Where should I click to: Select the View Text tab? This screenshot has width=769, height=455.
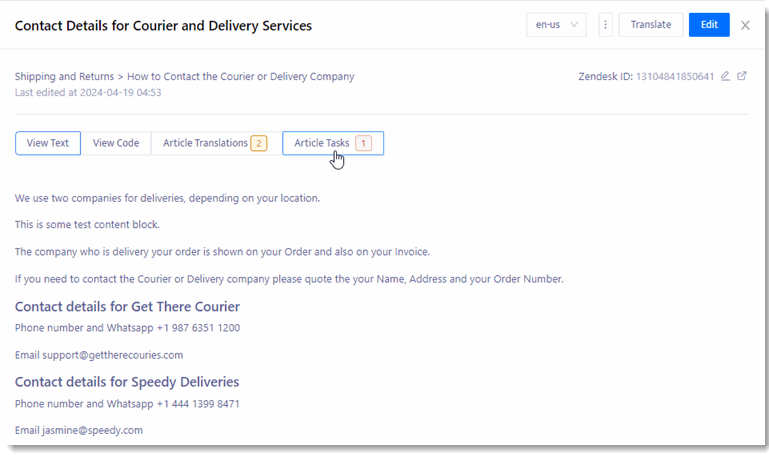[x=48, y=143]
